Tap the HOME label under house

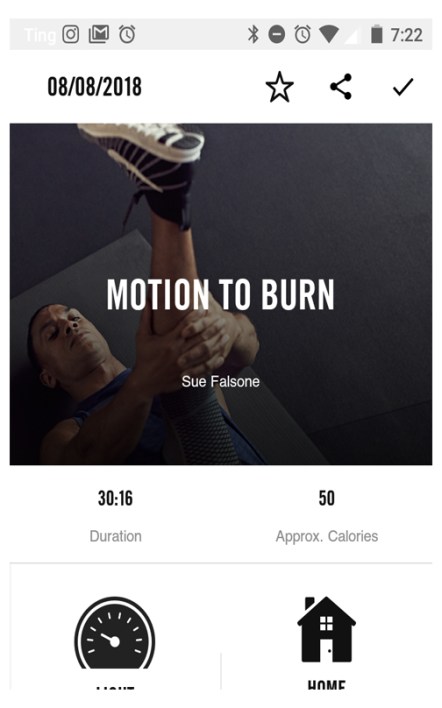point(326,685)
